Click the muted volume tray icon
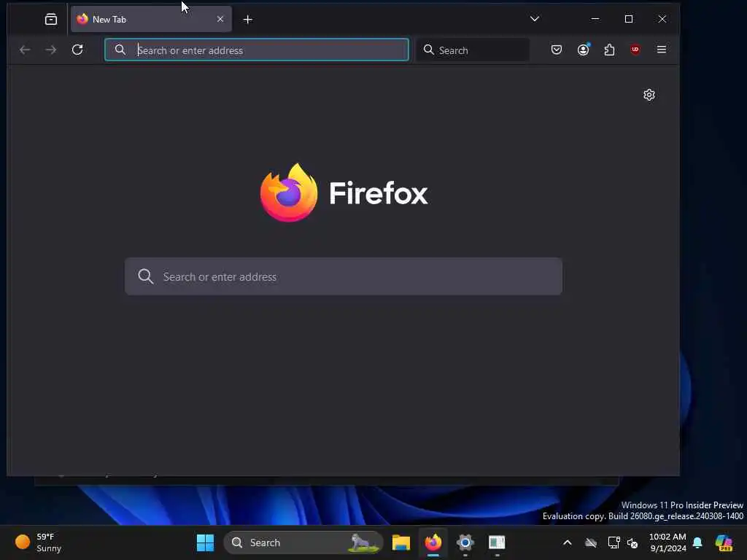 click(x=632, y=542)
